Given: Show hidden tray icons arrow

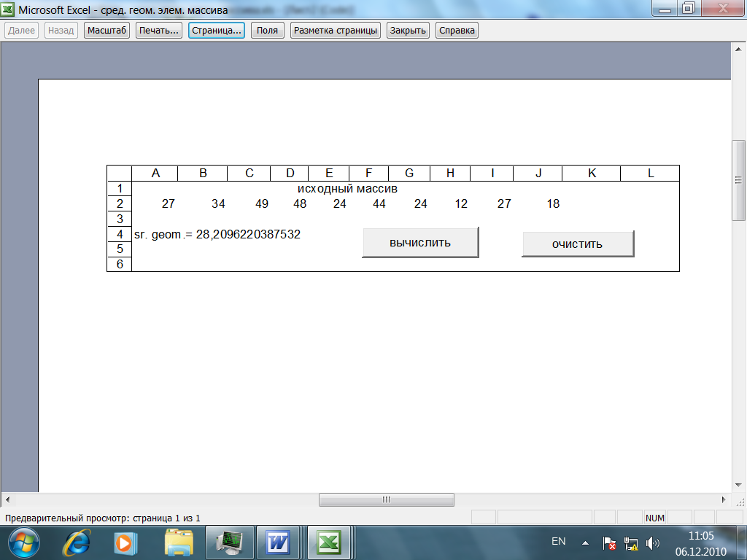Looking at the screenshot, I should click(586, 542).
